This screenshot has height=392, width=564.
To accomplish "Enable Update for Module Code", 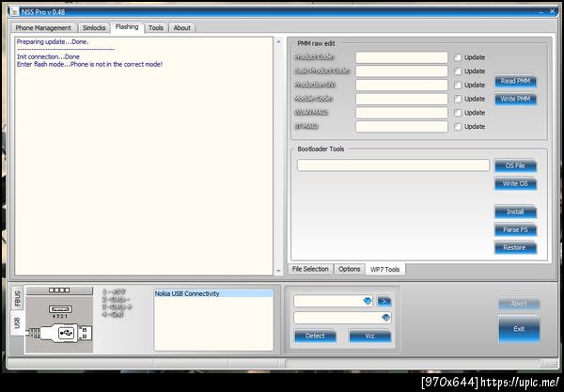I will click(x=458, y=99).
